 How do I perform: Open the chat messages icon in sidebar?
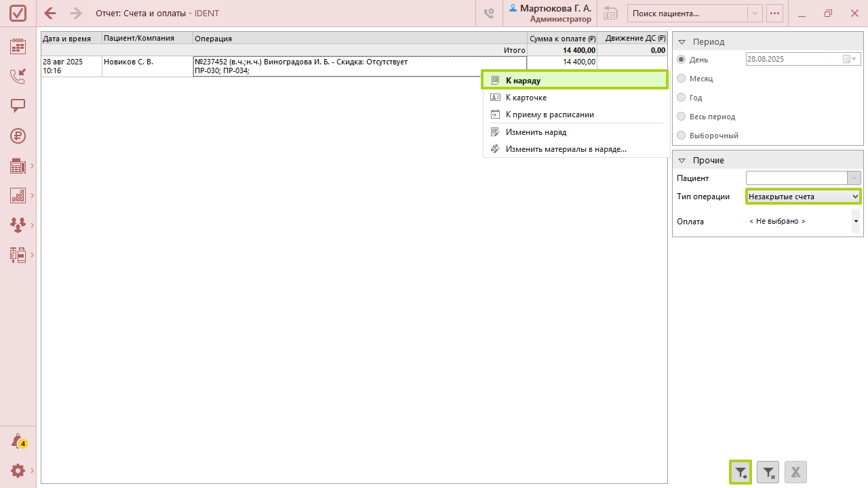pyautogui.click(x=18, y=106)
